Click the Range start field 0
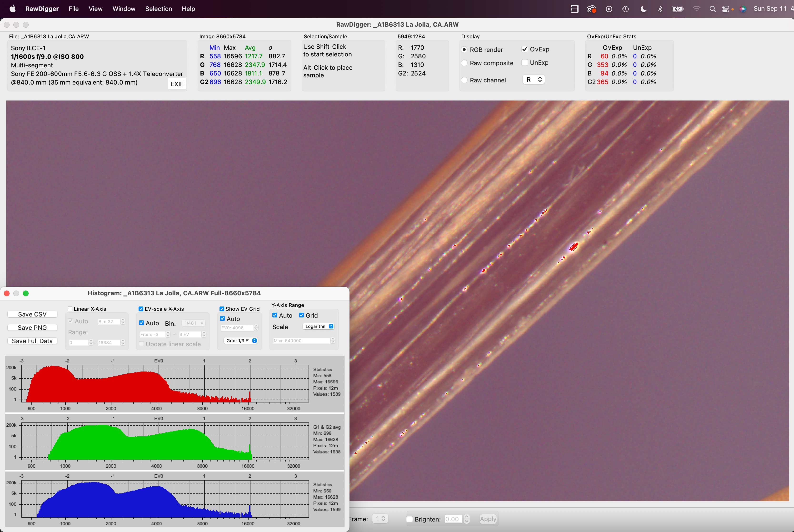794x532 pixels. click(78, 343)
